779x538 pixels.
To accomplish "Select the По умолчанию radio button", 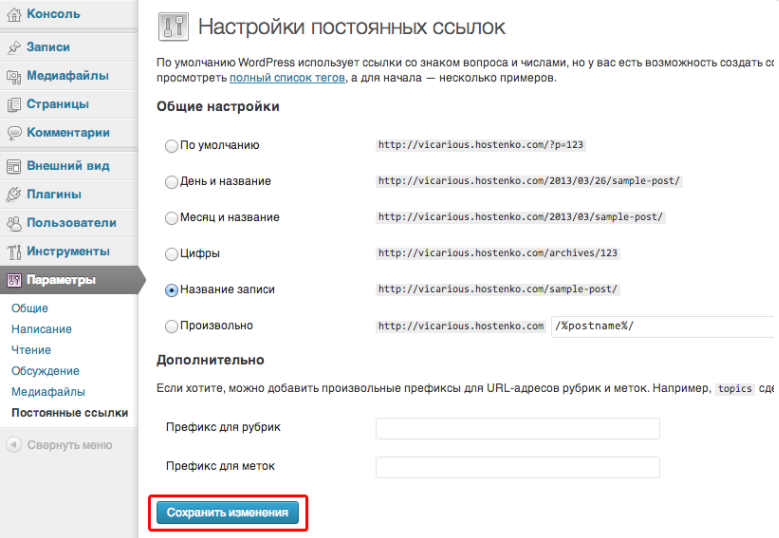I will [x=171, y=146].
